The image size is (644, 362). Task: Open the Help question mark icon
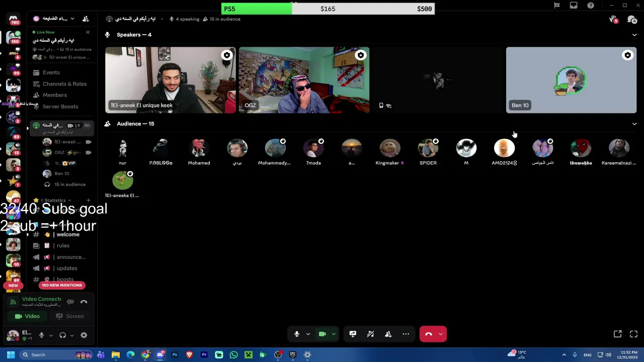click(591, 6)
